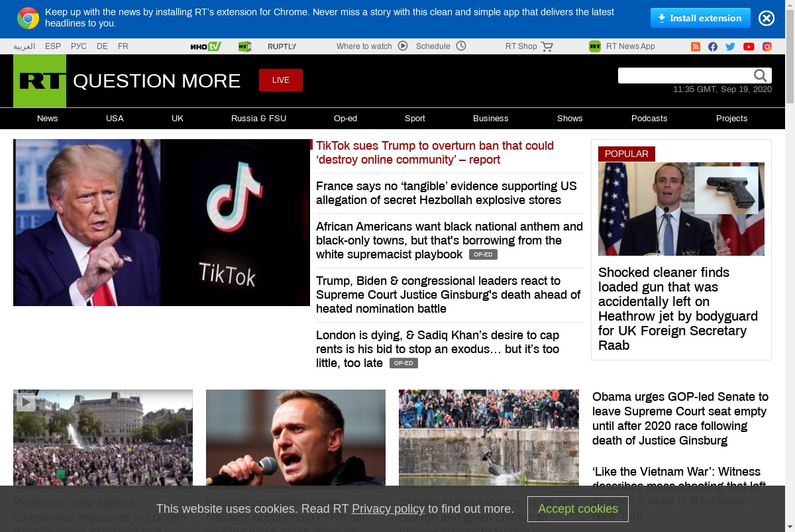Open London is dying op-ed headline
Image resolution: width=795 pixels, height=532 pixels.
point(438,348)
